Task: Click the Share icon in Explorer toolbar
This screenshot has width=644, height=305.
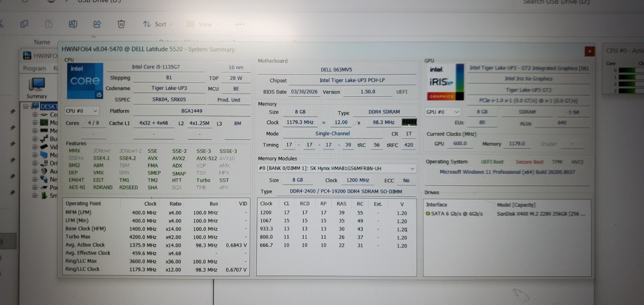Action: (x=97, y=24)
